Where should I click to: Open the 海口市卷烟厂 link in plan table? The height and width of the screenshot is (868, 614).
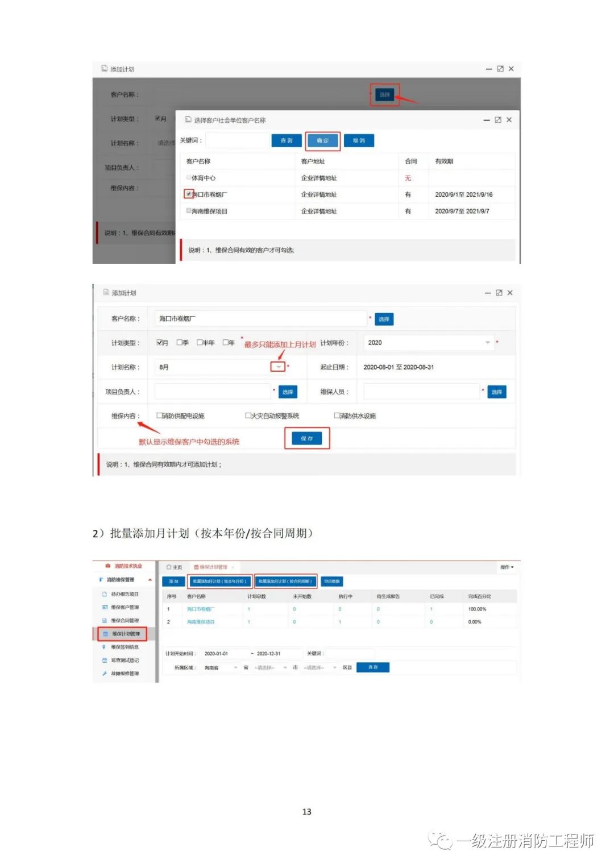[x=201, y=609]
